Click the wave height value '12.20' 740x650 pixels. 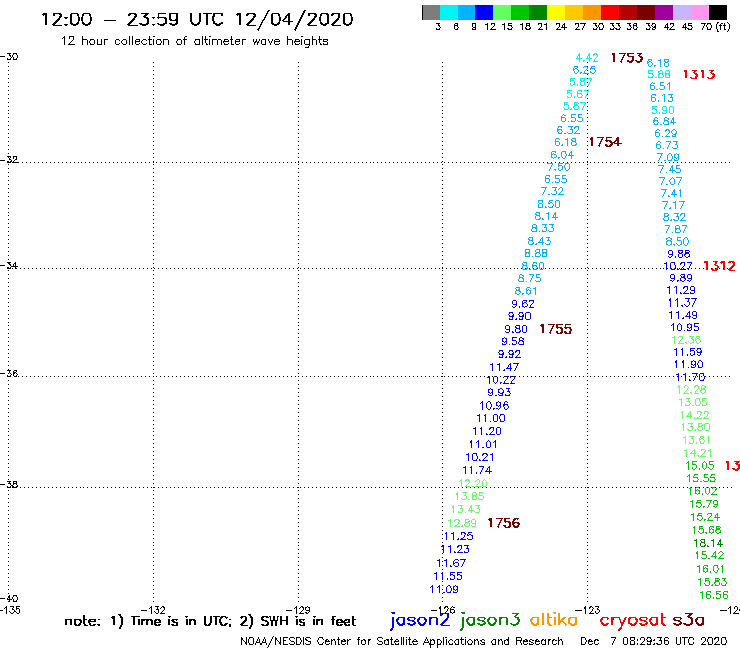[x=473, y=483]
